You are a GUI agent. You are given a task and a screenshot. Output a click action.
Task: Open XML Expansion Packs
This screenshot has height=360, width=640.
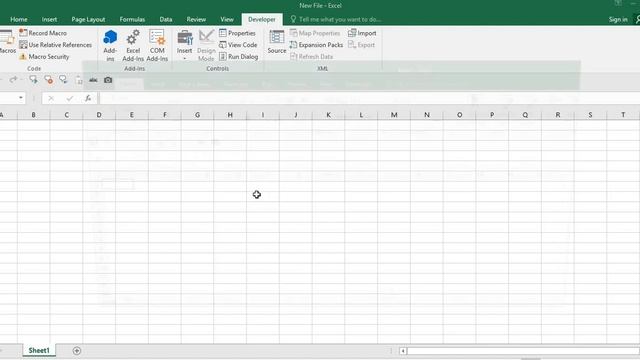316,45
